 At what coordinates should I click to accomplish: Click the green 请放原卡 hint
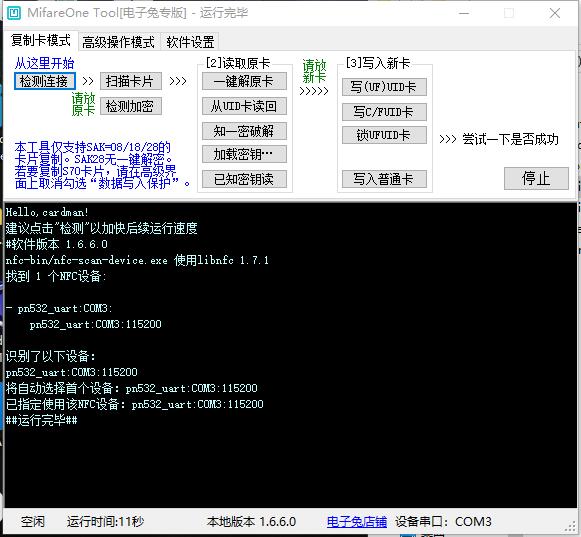pyautogui.click(x=83, y=104)
